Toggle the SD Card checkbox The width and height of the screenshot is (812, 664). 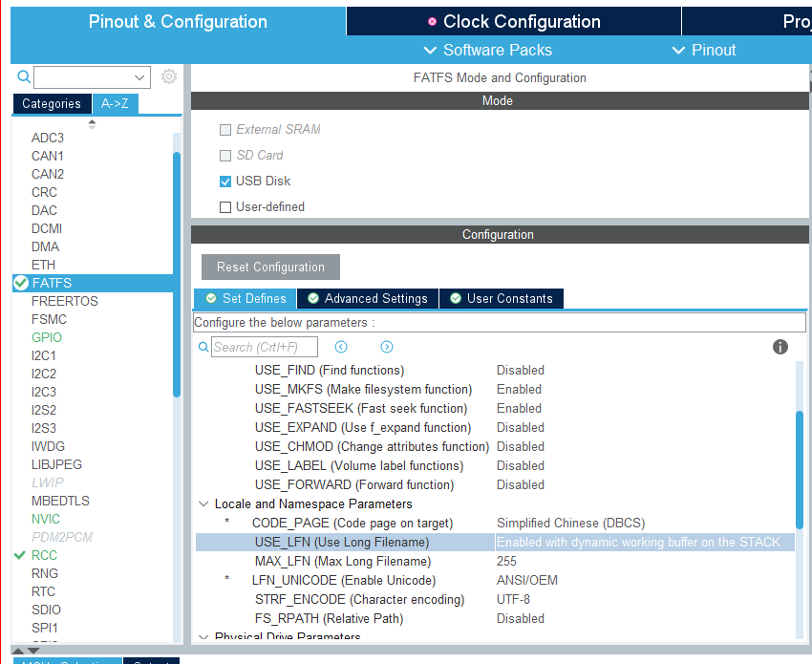(x=225, y=156)
